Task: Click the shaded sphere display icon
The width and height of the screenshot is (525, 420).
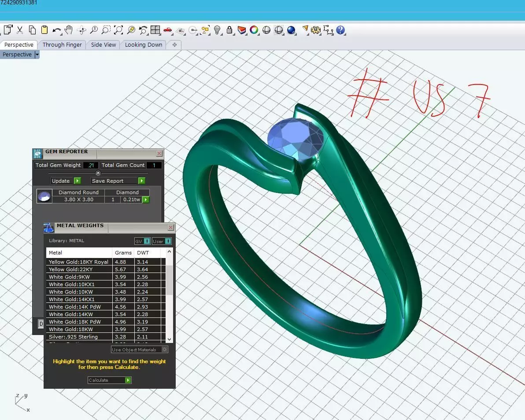Action: click(266, 30)
